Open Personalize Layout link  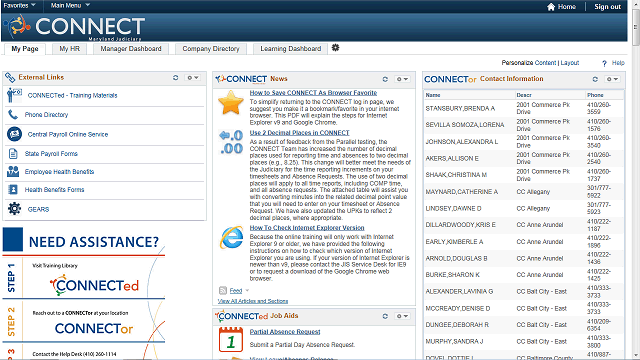570,63
